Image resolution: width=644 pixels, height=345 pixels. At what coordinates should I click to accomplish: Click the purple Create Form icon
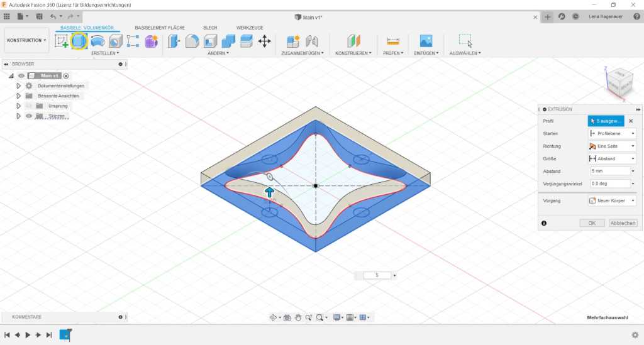151,41
